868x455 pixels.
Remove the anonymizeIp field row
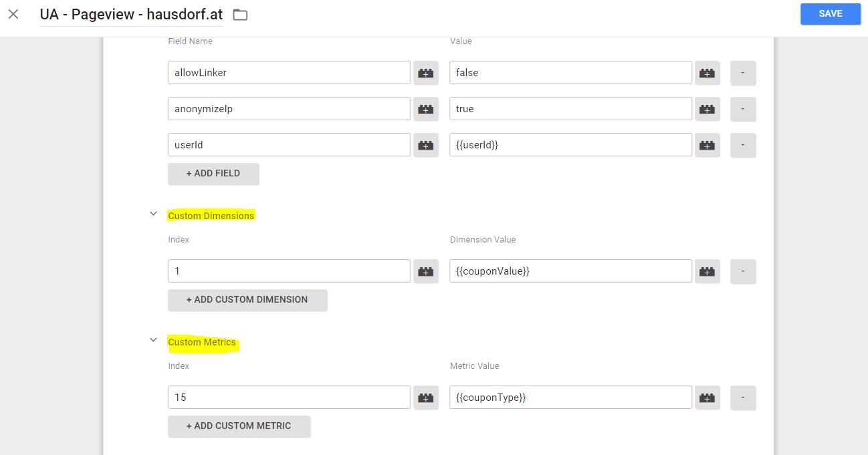(743, 108)
